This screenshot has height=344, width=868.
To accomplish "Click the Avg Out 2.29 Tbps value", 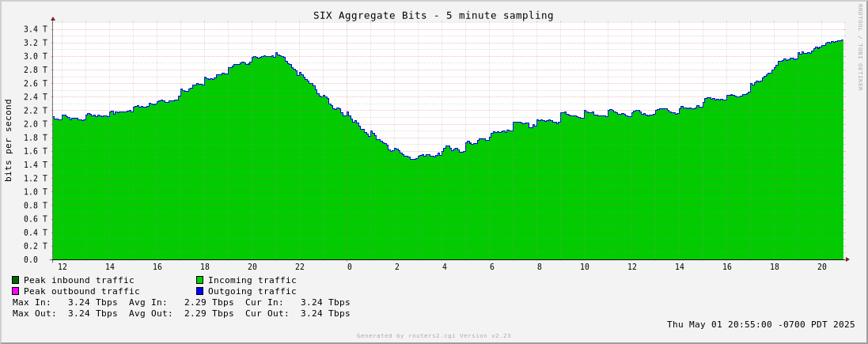I will tap(209, 313).
